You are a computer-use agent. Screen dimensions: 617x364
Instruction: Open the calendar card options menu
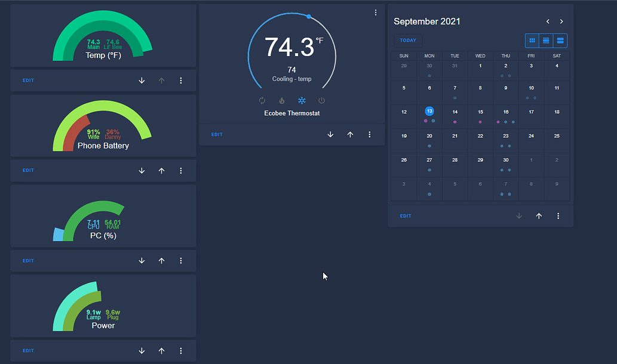[558, 215]
